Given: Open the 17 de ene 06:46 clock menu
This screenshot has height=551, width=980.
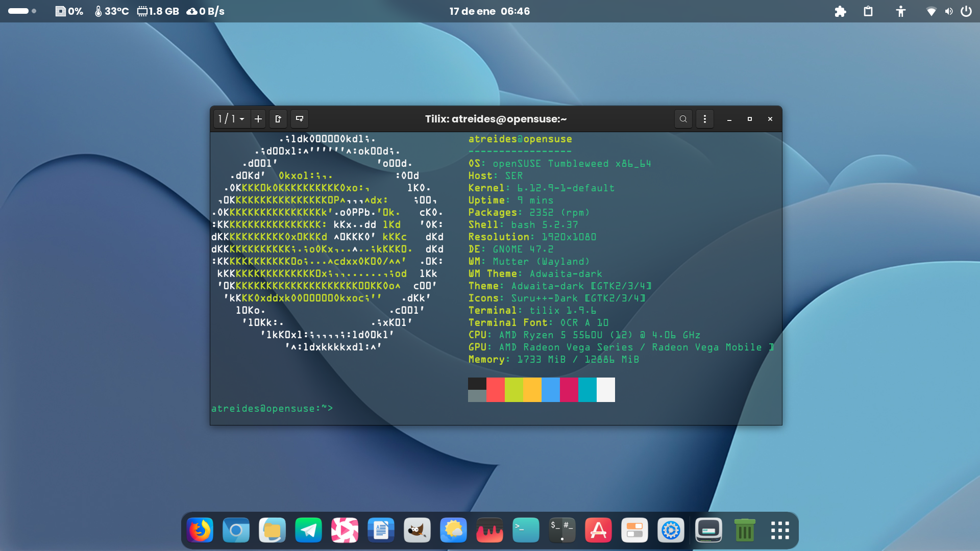Looking at the screenshot, I should coord(489,11).
